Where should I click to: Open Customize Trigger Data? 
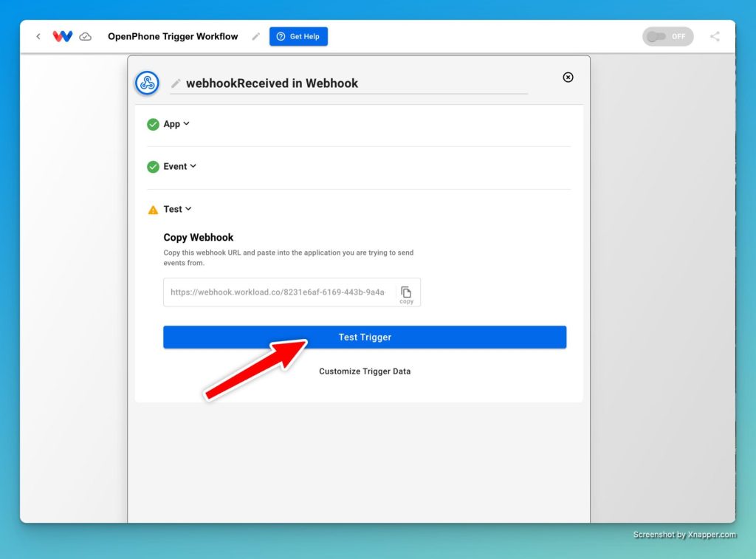(365, 371)
